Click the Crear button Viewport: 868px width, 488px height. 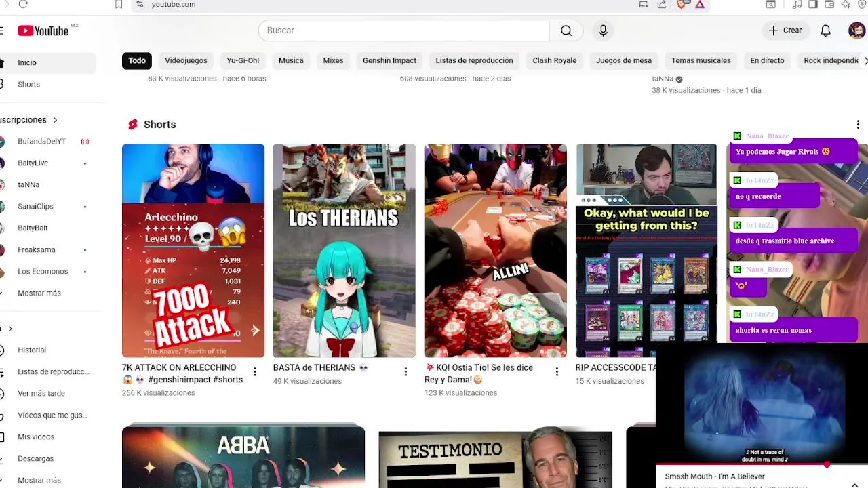coord(785,30)
